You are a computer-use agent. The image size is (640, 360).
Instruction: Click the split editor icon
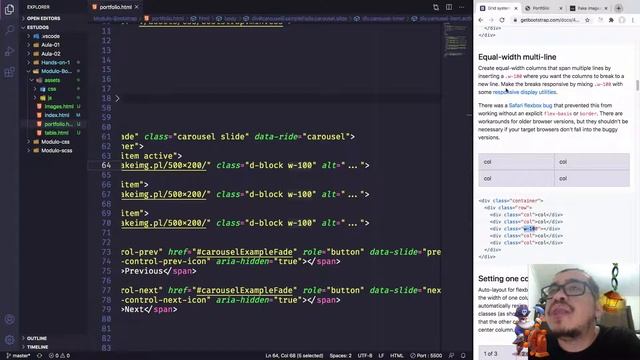[449, 7]
